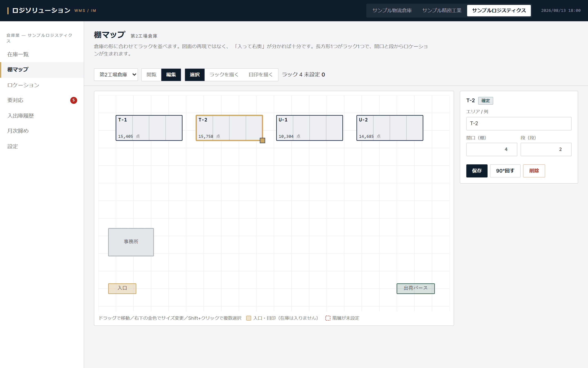Switch to 編集 edit mode
The image size is (588, 368).
tap(171, 74)
